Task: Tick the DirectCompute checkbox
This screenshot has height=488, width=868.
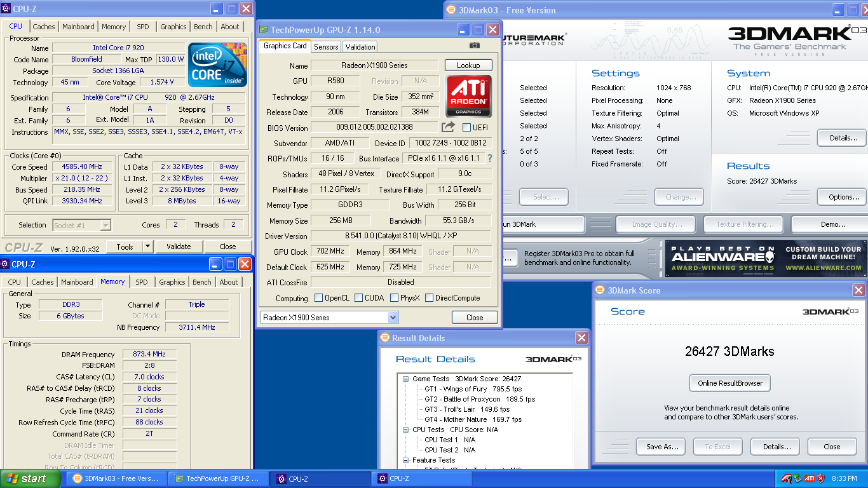Action: tap(430, 298)
